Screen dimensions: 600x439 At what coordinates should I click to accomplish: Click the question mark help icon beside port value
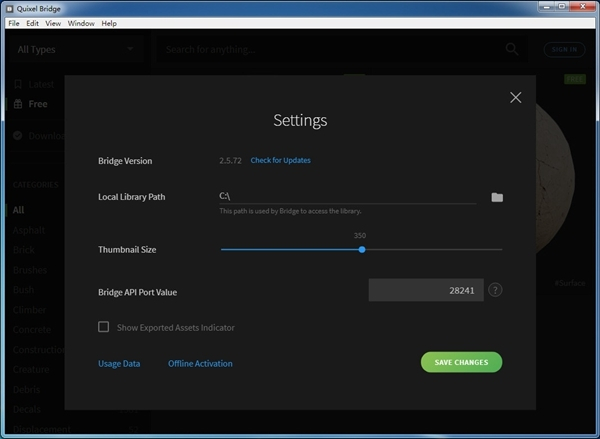click(495, 290)
